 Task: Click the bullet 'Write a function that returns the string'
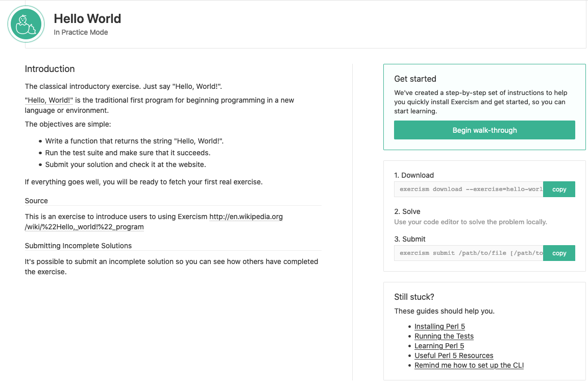coord(134,141)
